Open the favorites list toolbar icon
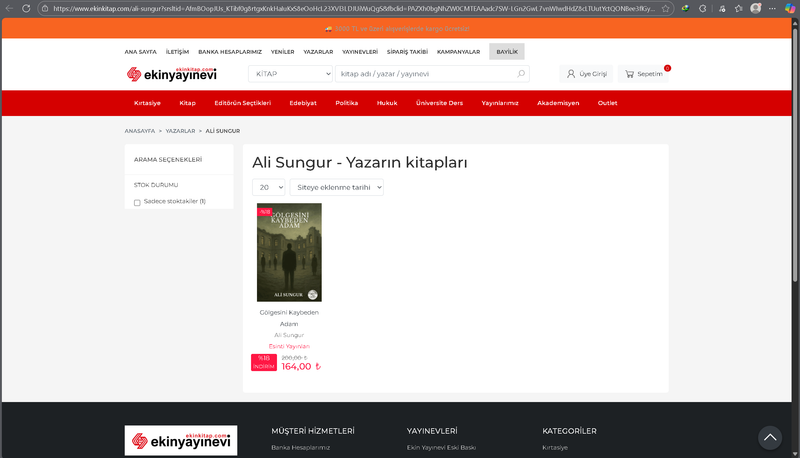Image resolution: width=800 pixels, height=458 pixels. point(738,8)
